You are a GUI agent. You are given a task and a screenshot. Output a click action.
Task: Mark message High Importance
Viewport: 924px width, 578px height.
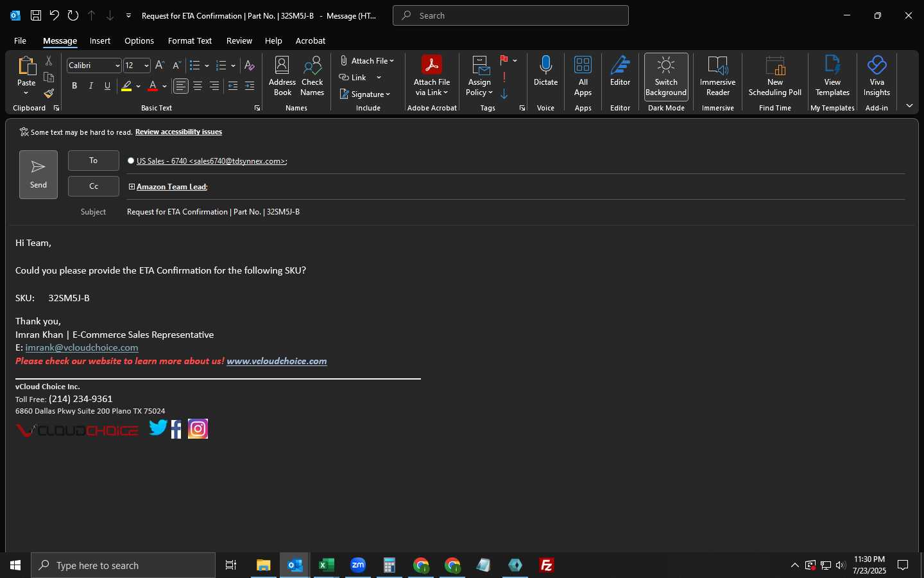coord(504,77)
